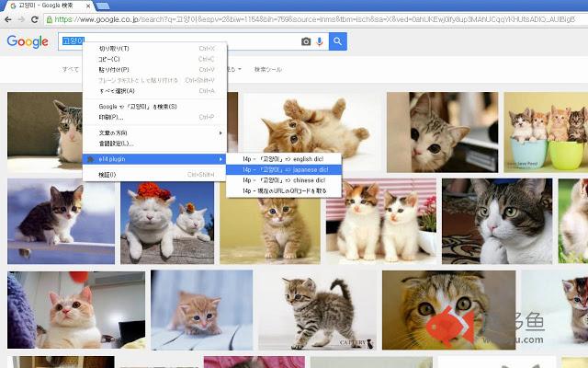Open the three kittens in cups thumbnail
The width and height of the screenshot is (588, 368).
546,132
